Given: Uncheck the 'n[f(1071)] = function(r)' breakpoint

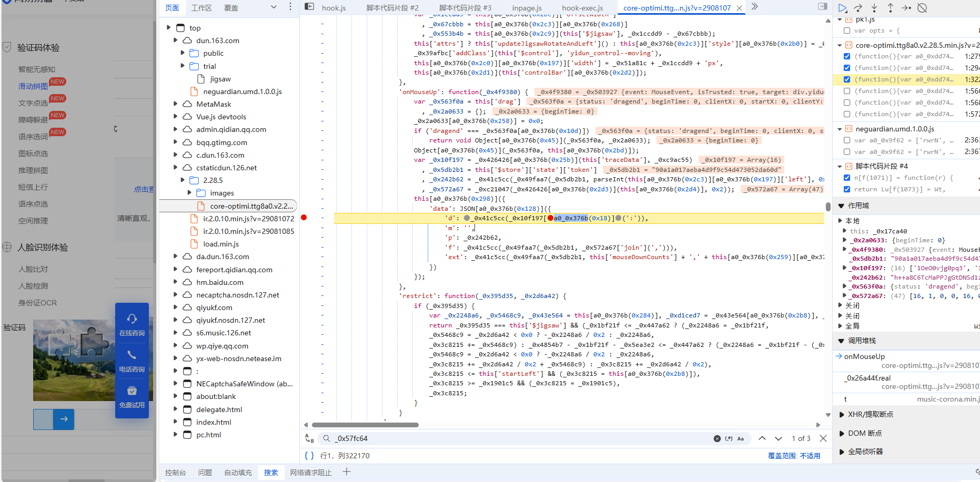Looking at the screenshot, I should pos(847,178).
